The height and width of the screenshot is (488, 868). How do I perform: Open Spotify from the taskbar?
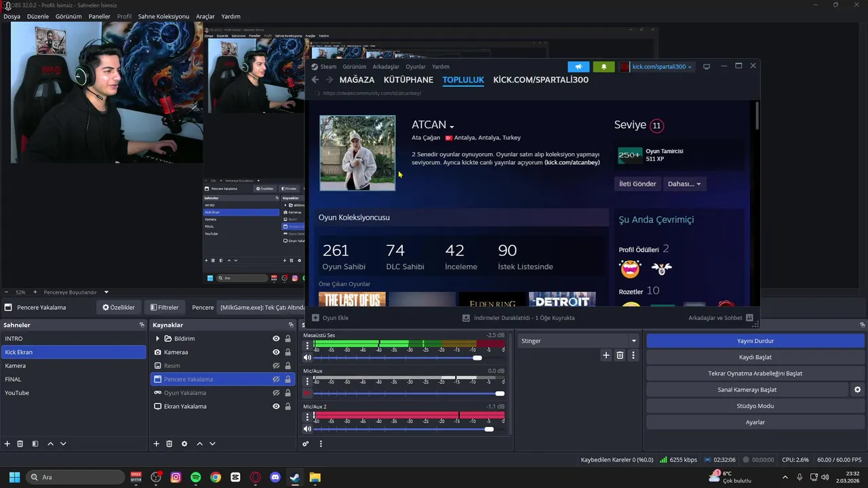click(195, 477)
